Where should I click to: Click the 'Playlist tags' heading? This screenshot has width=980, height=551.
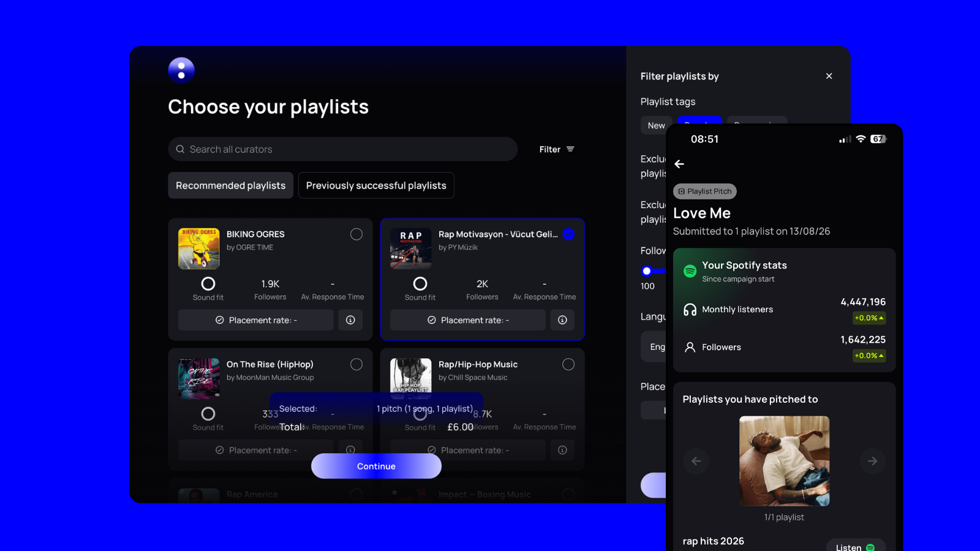coord(668,102)
